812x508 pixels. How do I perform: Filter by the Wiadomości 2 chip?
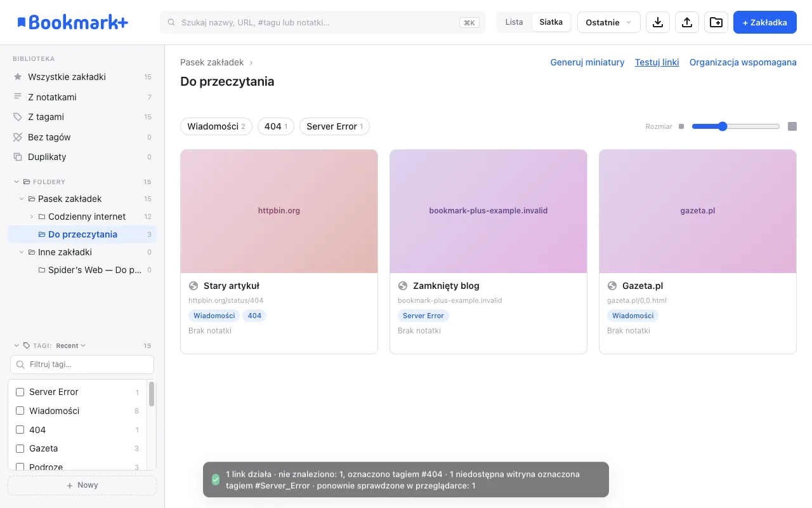click(x=216, y=126)
